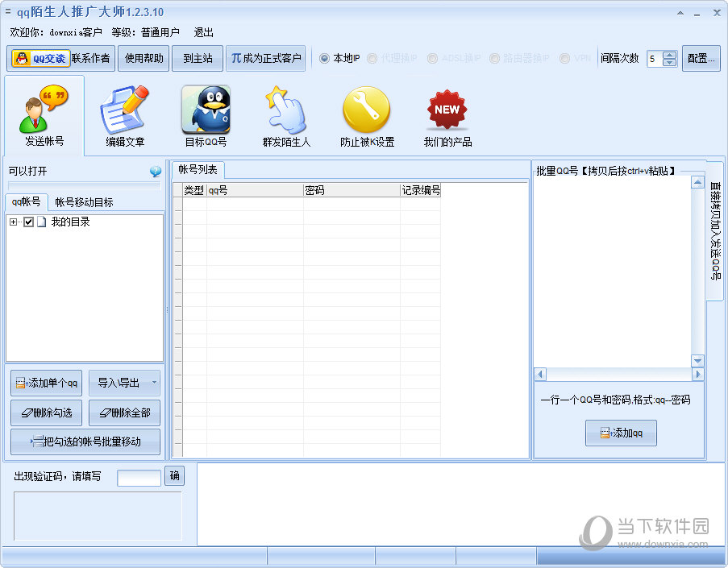Click 把勾选的帐号批量移动 button
Image resolution: width=728 pixels, height=568 pixels.
(85, 442)
